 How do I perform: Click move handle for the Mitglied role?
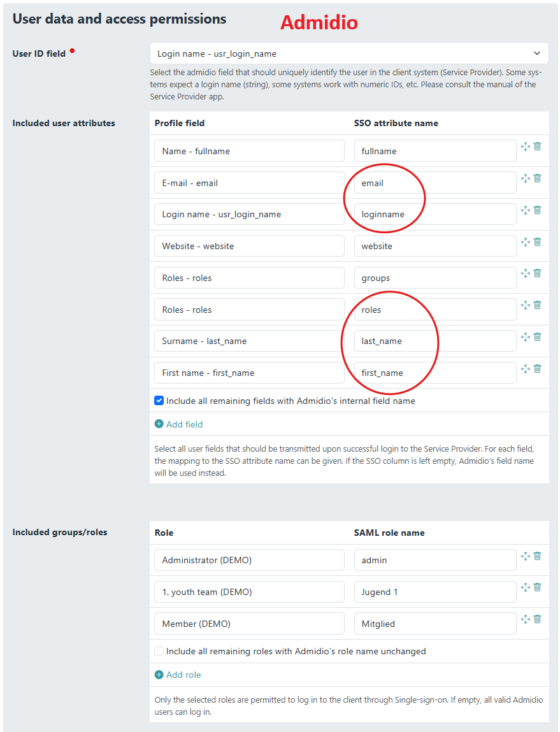(x=526, y=619)
